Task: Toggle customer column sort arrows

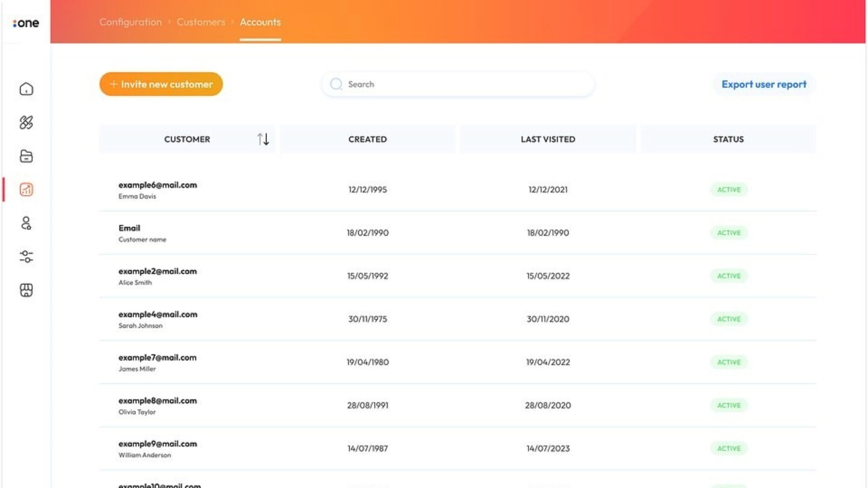Action: tap(263, 139)
